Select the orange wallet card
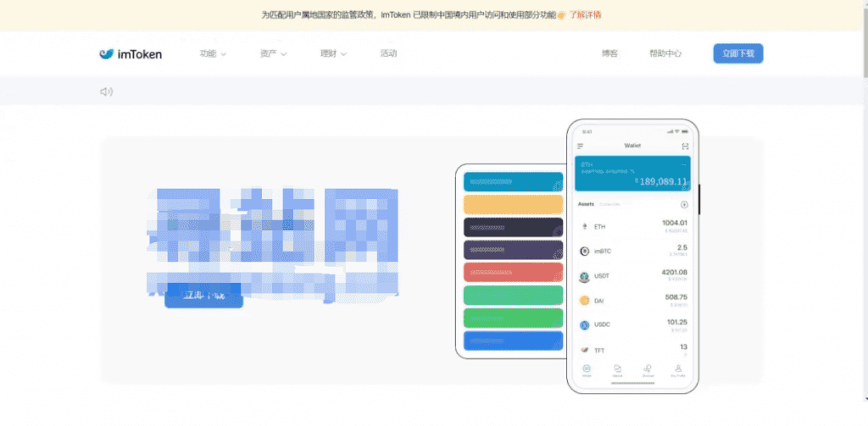Viewport: 868px width, 426px height. 513,204
